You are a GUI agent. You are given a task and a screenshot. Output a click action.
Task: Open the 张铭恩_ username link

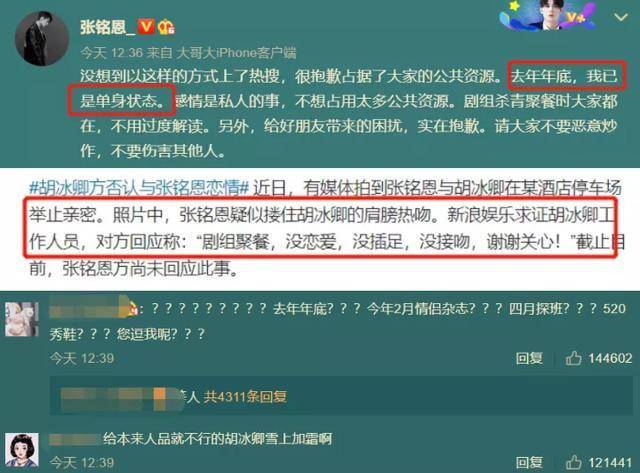click(107, 27)
